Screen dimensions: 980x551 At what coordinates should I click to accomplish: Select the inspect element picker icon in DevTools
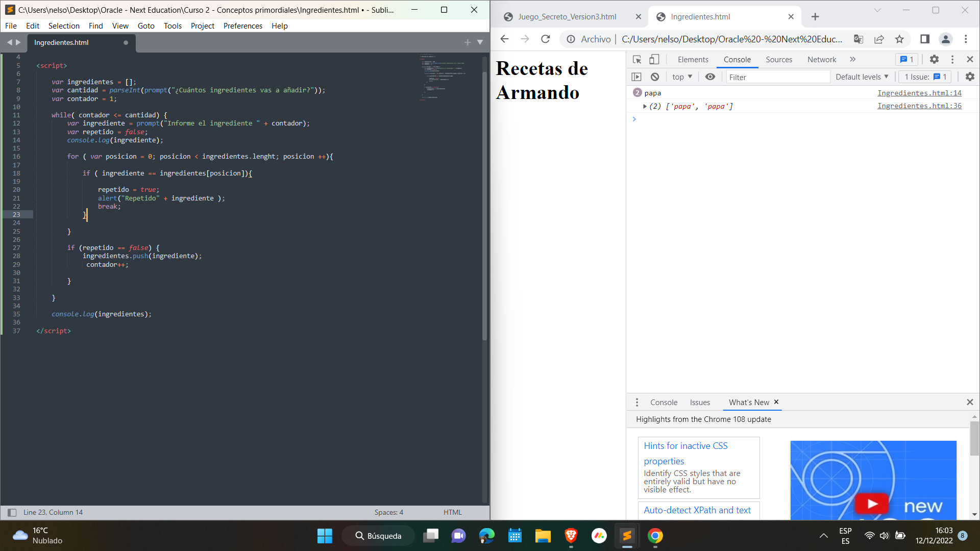point(637,60)
